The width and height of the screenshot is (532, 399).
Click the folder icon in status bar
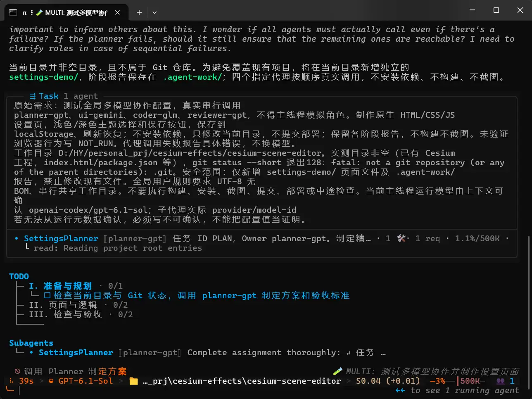pos(133,381)
